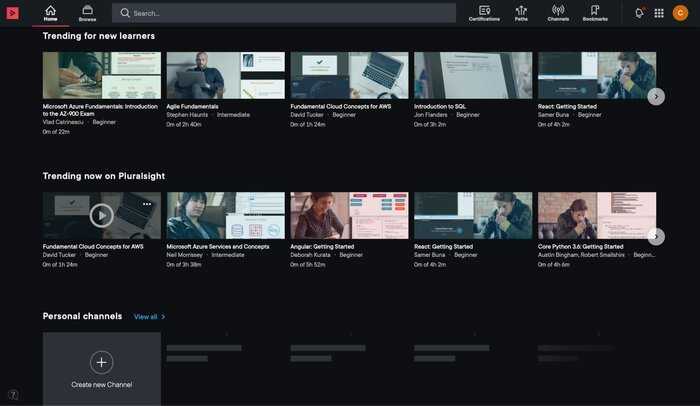Open Microsoft Azure Services and Concepts thumbnail
The image size is (700, 406).
[x=225, y=215]
